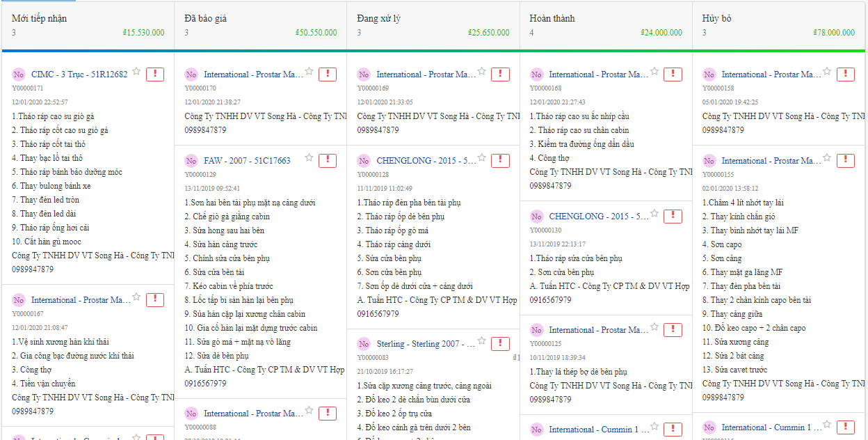This screenshot has height=440, width=868.
Task: Open the 'FAW - 2007 - 51C17663' card title
Action: pyautogui.click(x=247, y=161)
